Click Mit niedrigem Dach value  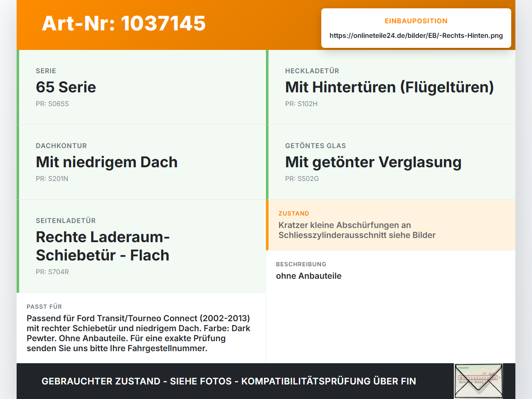[x=107, y=162]
